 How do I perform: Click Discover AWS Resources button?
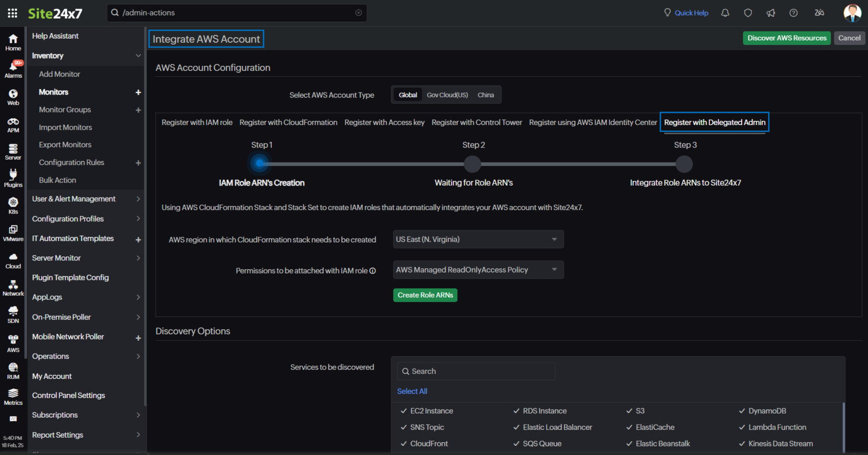(x=786, y=38)
